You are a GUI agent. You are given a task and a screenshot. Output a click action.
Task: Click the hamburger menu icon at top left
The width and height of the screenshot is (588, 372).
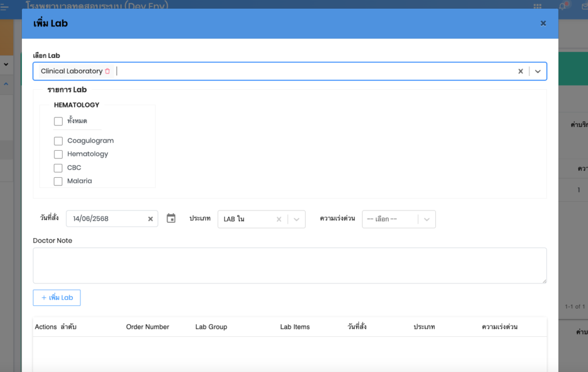pyautogui.click(x=5, y=6)
